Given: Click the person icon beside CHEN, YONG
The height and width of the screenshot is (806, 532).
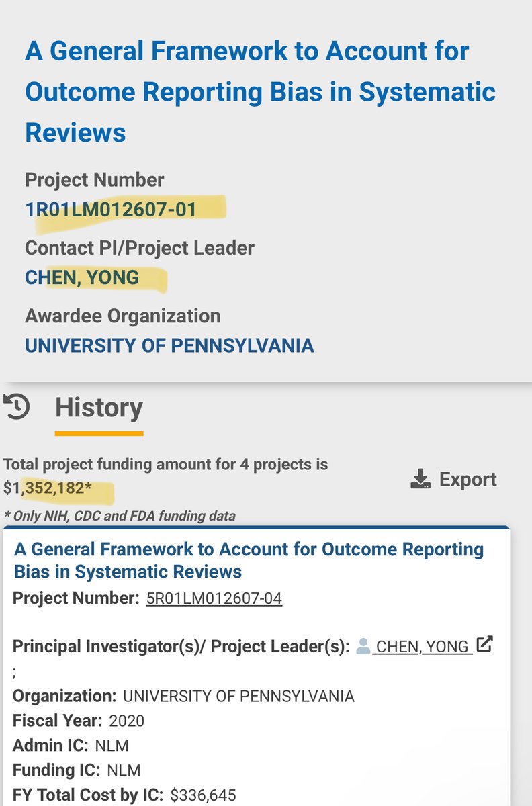Looking at the screenshot, I should [x=363, y=646].
